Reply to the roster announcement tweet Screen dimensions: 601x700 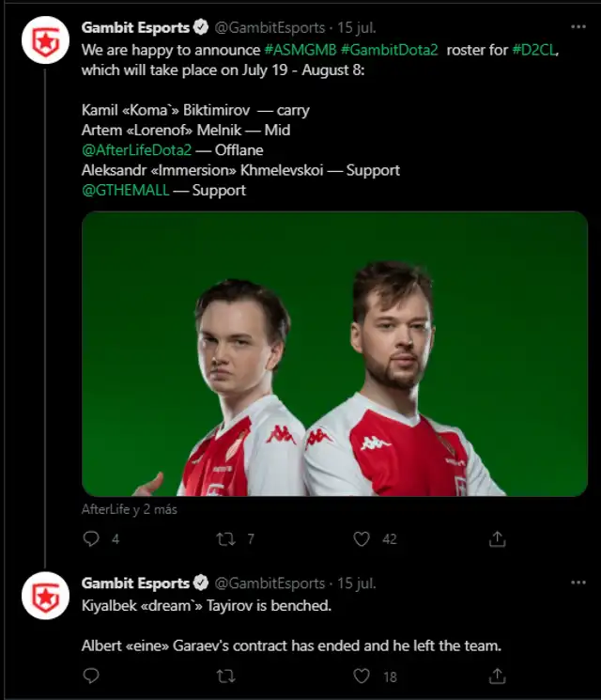pos(91,538)
